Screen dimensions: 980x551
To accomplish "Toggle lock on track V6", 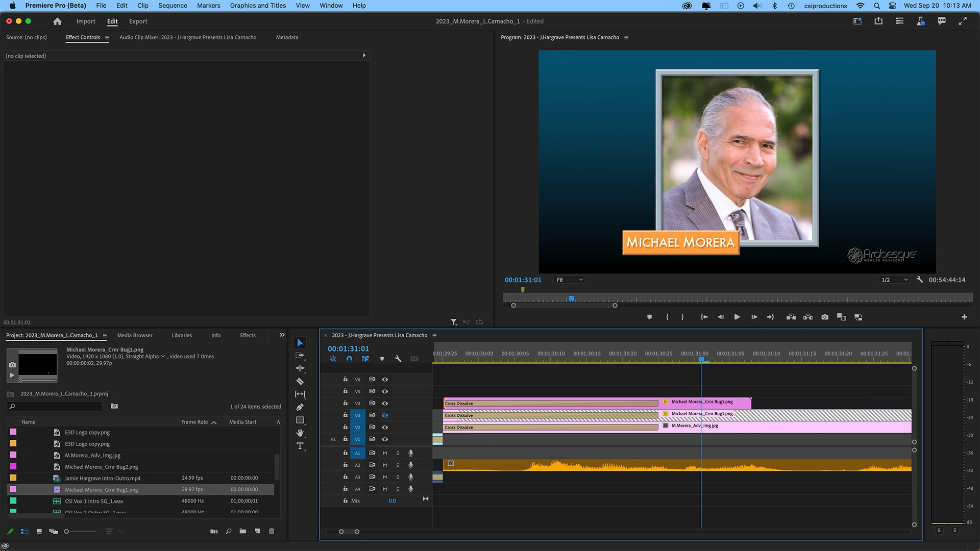I will pos(345,379).
